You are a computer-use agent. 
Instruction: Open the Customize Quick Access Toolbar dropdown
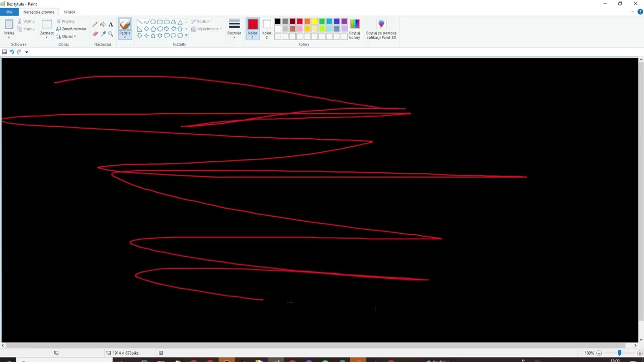point(27,52)
